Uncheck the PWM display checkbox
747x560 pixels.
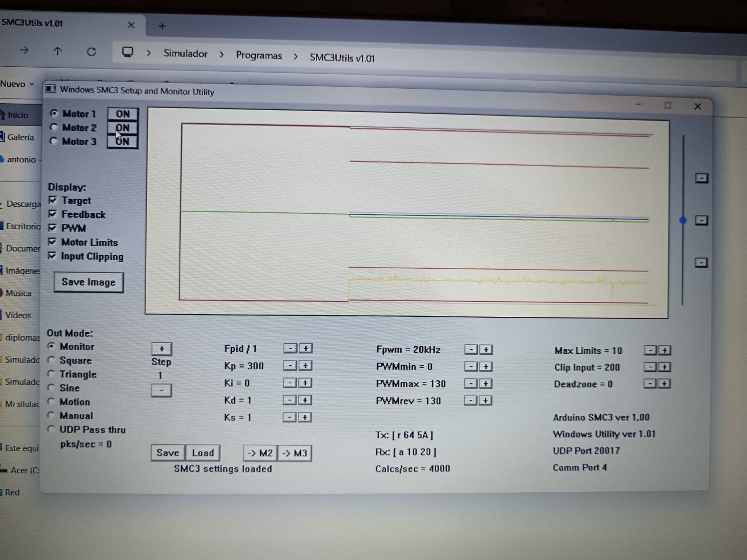click(52, 228)
